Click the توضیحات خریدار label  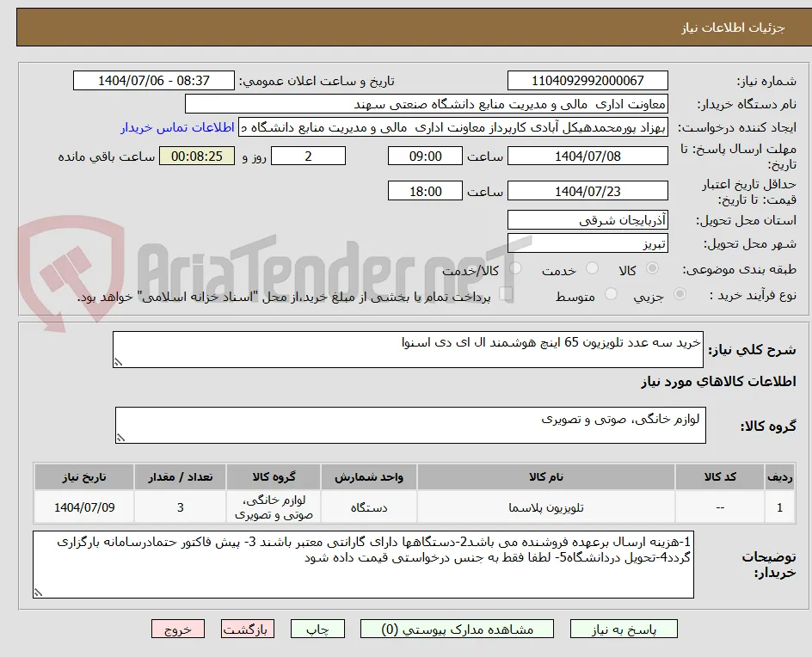click(769, 565)
